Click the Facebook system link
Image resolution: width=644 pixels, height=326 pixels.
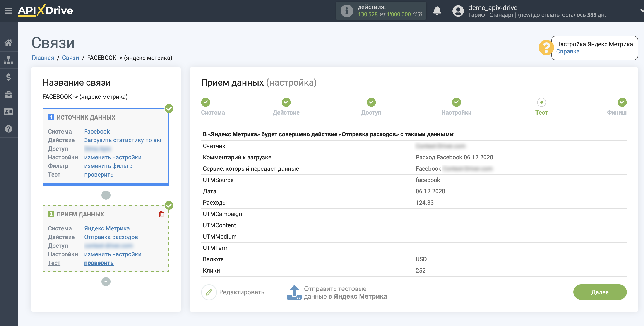click(x=97, y=132)
